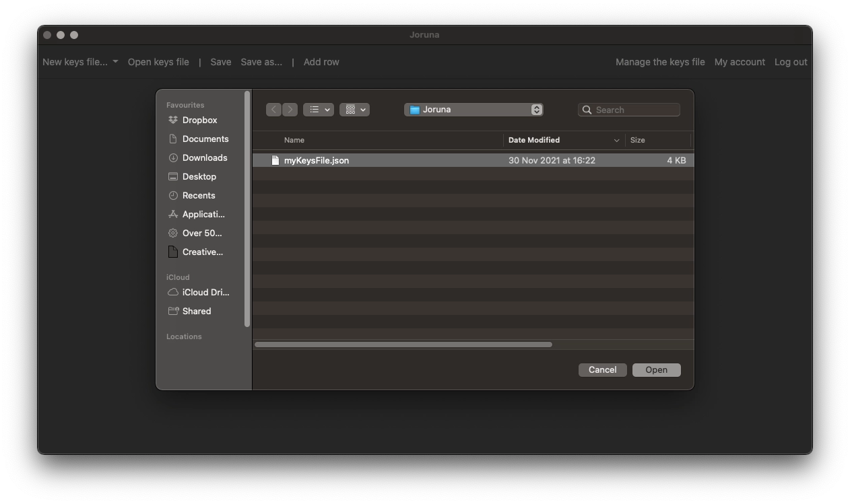This screenshot has width=850, height=504.
Task: Open iCloud Drive location
Action: [205, 293]
